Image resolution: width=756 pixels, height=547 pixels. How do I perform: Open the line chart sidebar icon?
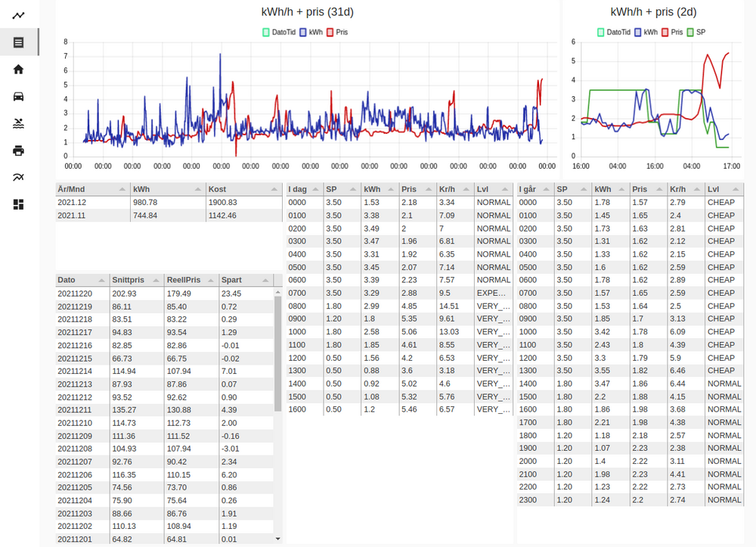click(19, 15)
